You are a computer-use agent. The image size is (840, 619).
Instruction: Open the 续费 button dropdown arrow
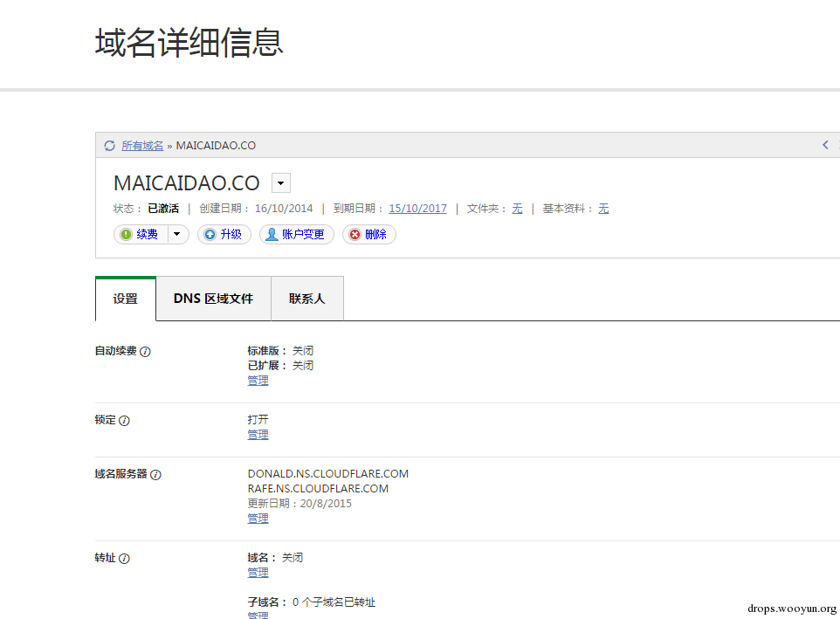tap(177, 235)
